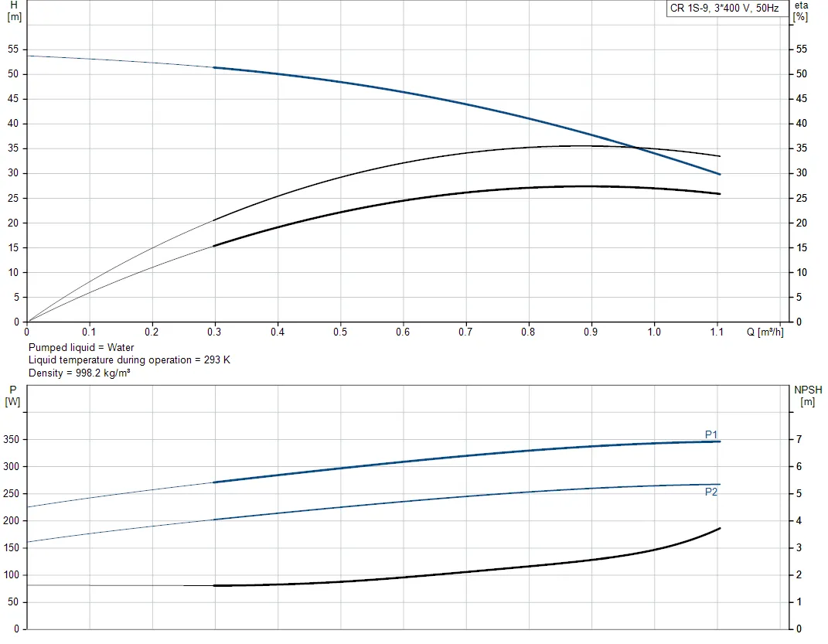This screenshot has height=644, width=828.
Task: Click the 1.1 tick on the flow axis
Action: click(716, 332)
